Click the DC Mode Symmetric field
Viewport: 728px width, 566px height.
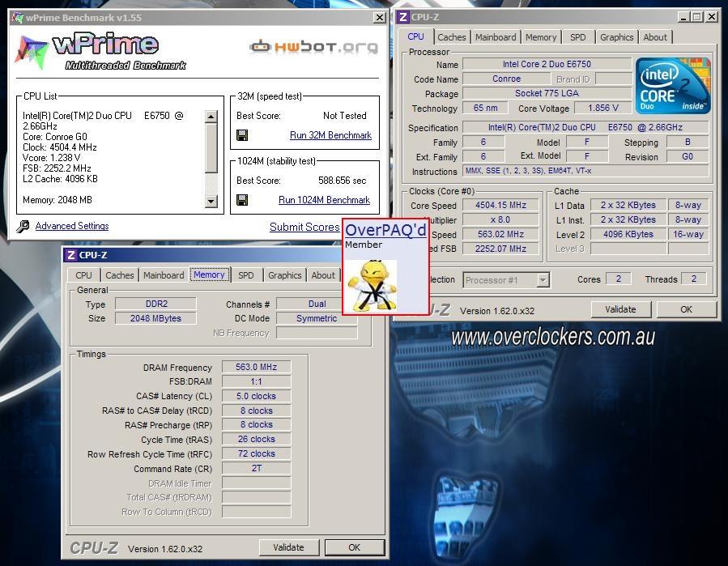click(x=317, y=318)
